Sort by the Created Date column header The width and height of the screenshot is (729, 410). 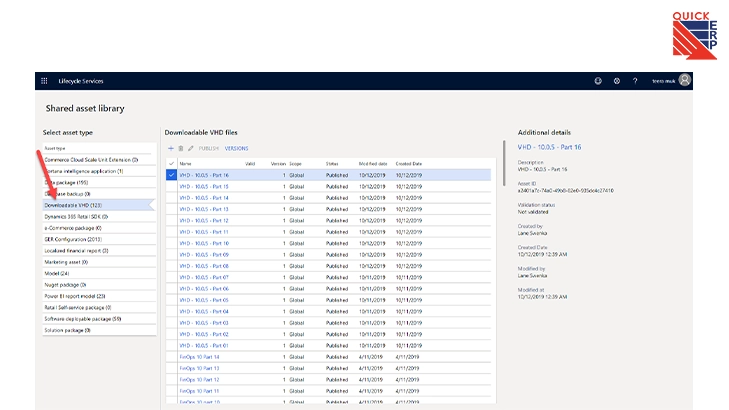409,164
